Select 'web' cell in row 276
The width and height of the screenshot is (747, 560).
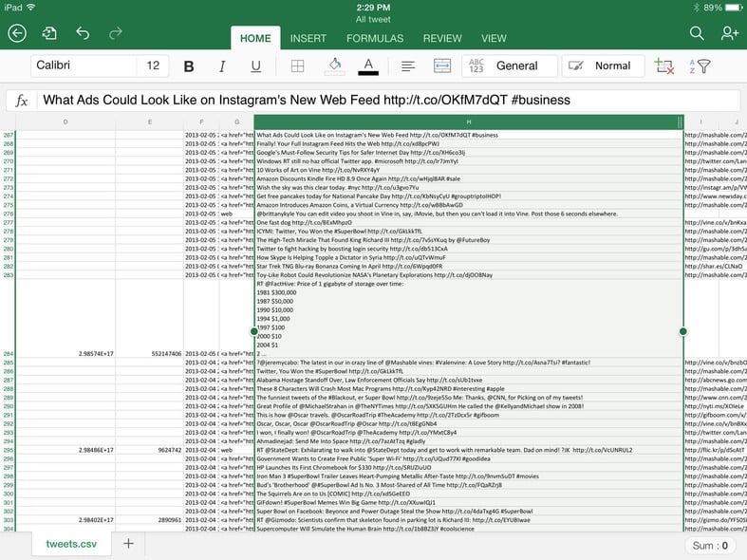(236, 214)
